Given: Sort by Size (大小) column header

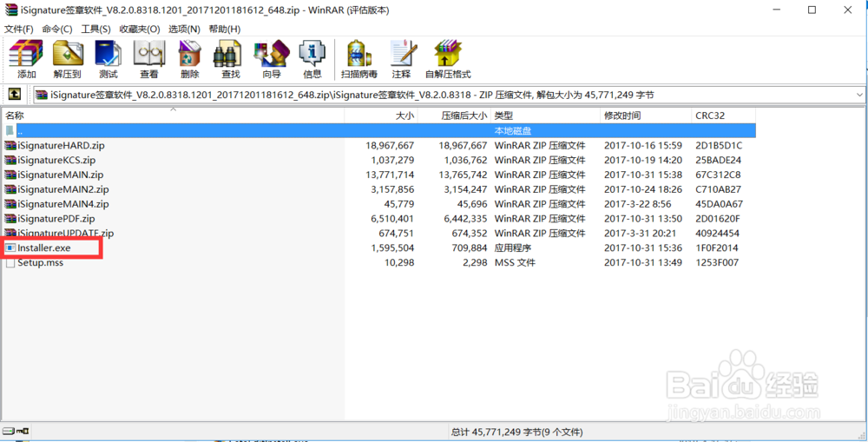Looking at the screenshot, I should tap(381, 115).
